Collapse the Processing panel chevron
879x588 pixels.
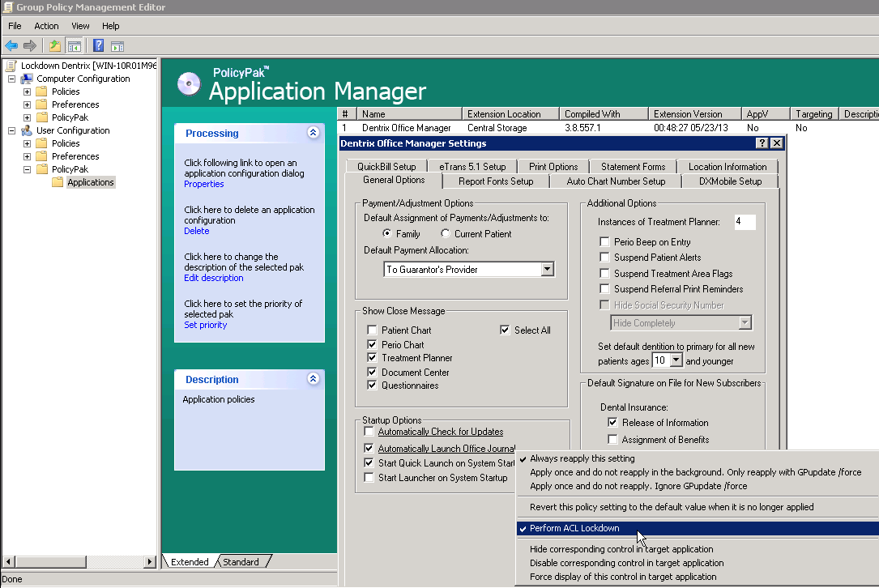pyautogui.click(x=314, y=132)
